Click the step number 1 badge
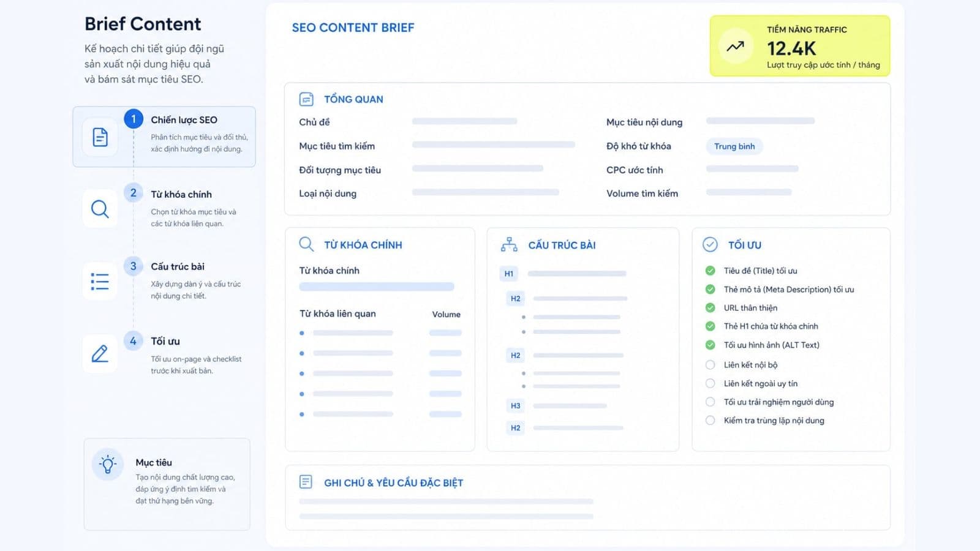Viewport: 980px width, 551px height. coord(134,119)
